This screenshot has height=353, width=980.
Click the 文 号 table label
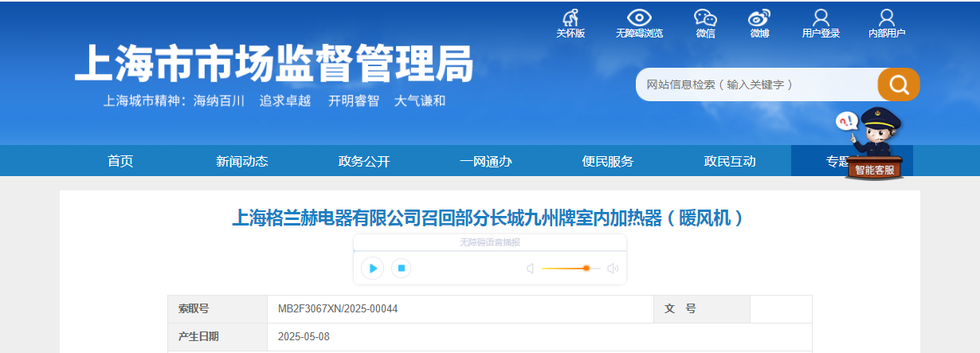680,309
